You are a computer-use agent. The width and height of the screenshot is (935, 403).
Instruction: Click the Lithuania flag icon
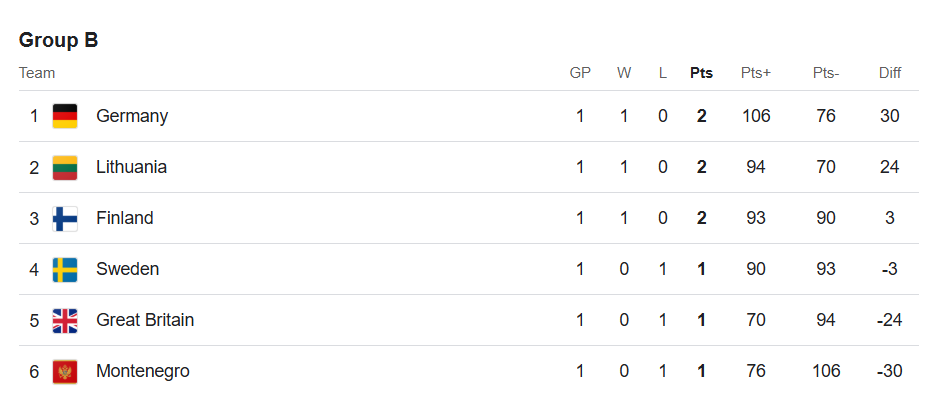pyautogui.click(x=64, y=167)
